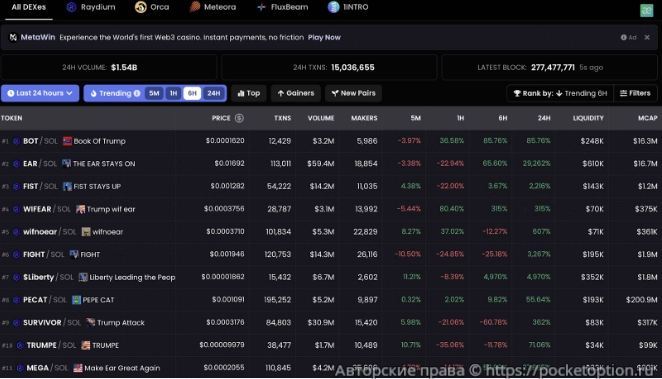This screenshot has width=662, height=379.
Task: Select the 1H trending timeframe
Action: 174,93
